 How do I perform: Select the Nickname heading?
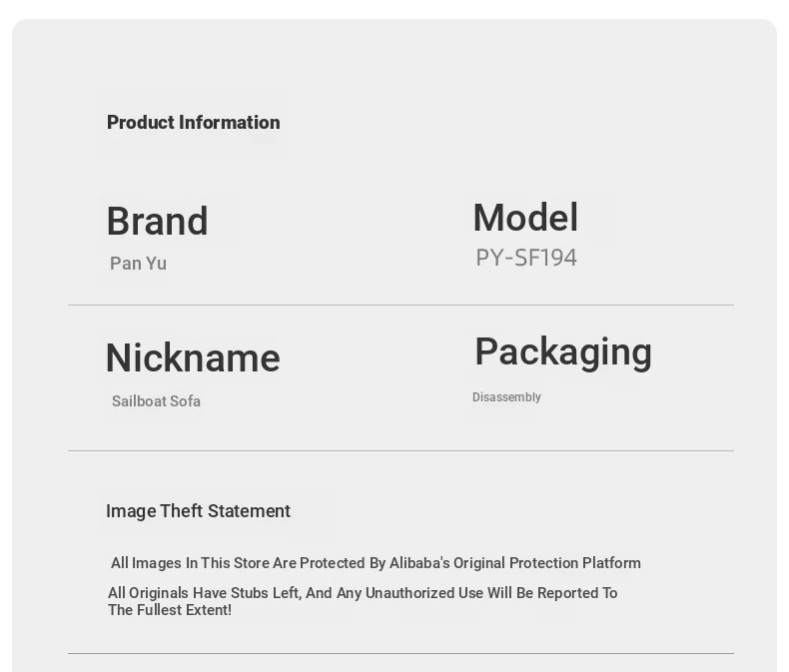coord(193,357)
